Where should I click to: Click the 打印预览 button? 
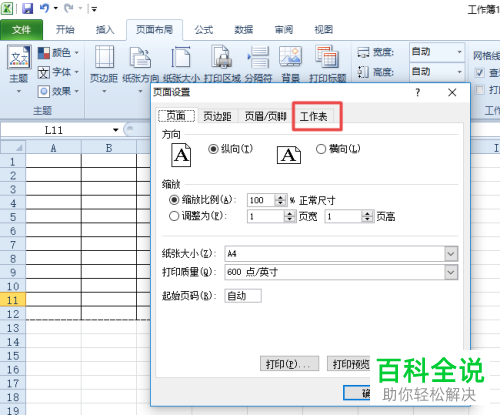pos(349,364)
